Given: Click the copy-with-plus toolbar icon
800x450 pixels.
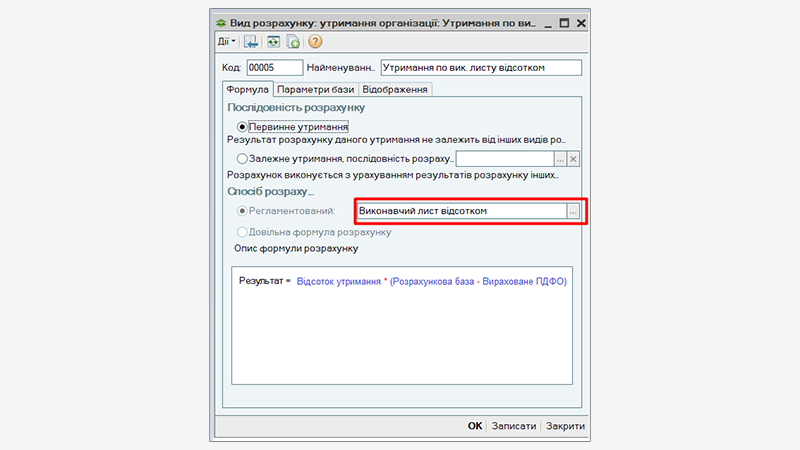Looking at the screenshot, I should tap(293, 42).
